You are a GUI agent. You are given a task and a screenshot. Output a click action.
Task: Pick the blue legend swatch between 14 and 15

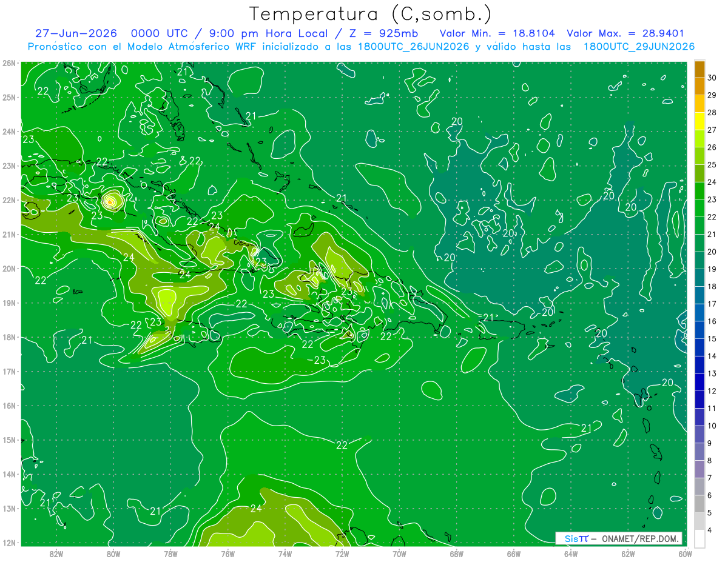coord(699,347)
